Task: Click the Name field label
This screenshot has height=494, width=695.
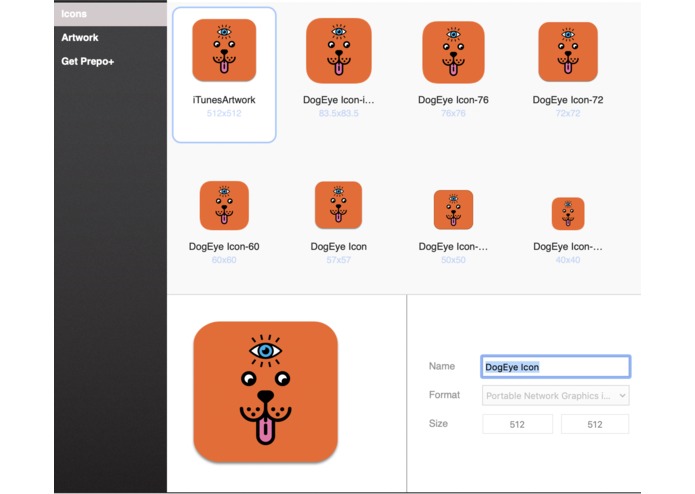Action: coord(441,366)
